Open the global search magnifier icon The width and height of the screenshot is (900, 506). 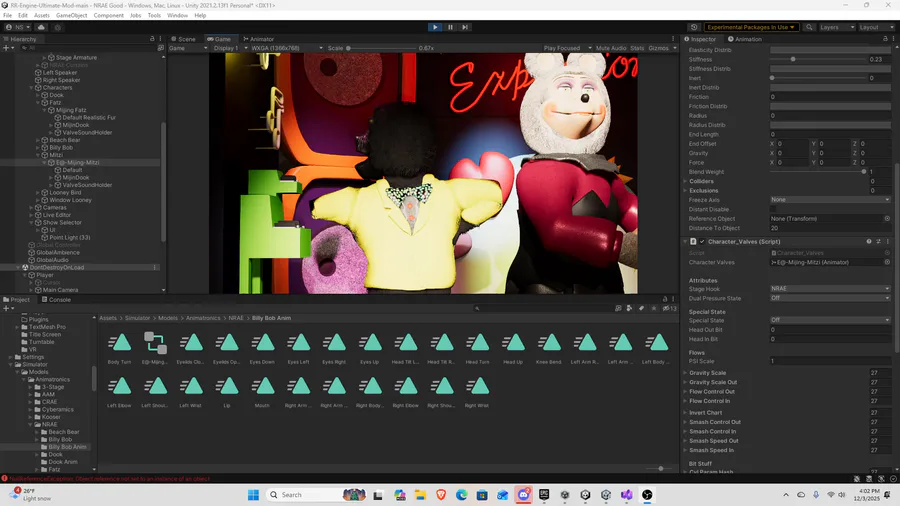pyautogui.click(x=809, y=27)
